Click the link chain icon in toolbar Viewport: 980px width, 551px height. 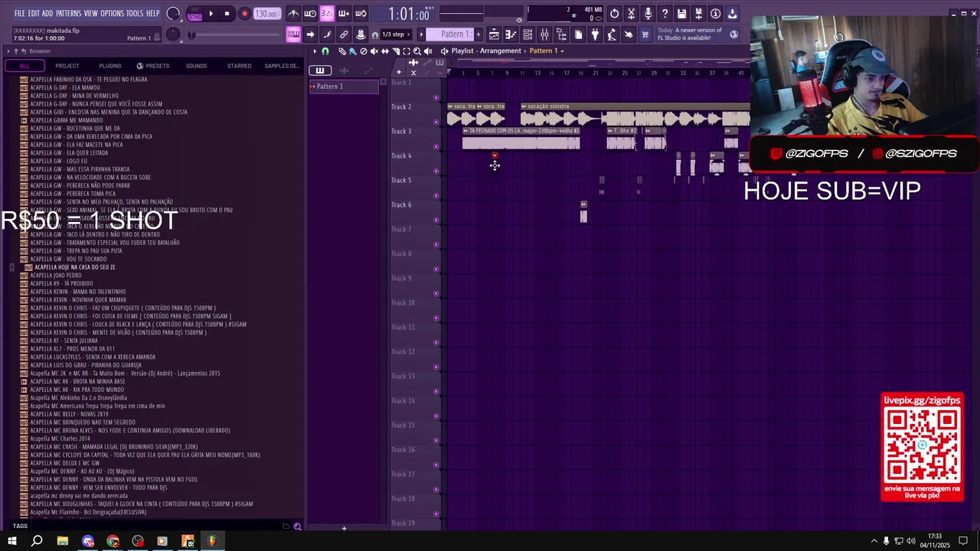coord(344,34)
